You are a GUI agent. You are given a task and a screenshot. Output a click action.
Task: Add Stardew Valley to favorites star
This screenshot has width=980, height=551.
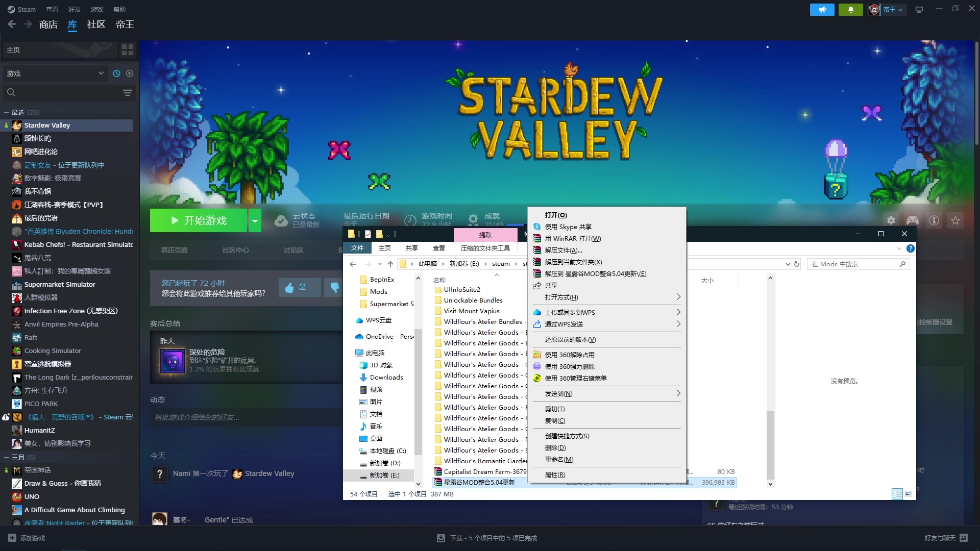click(x=955, y=220)
